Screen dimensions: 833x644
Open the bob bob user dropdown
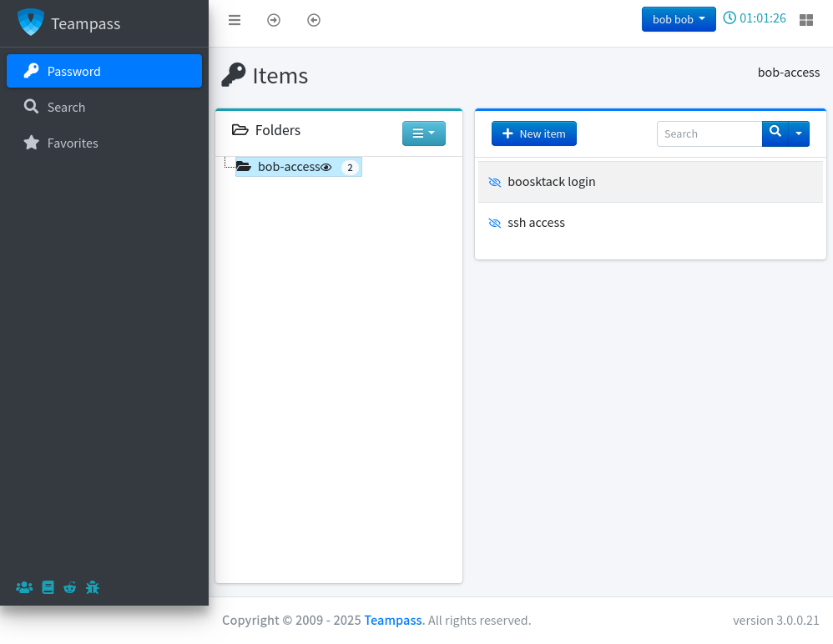[678, 19]
